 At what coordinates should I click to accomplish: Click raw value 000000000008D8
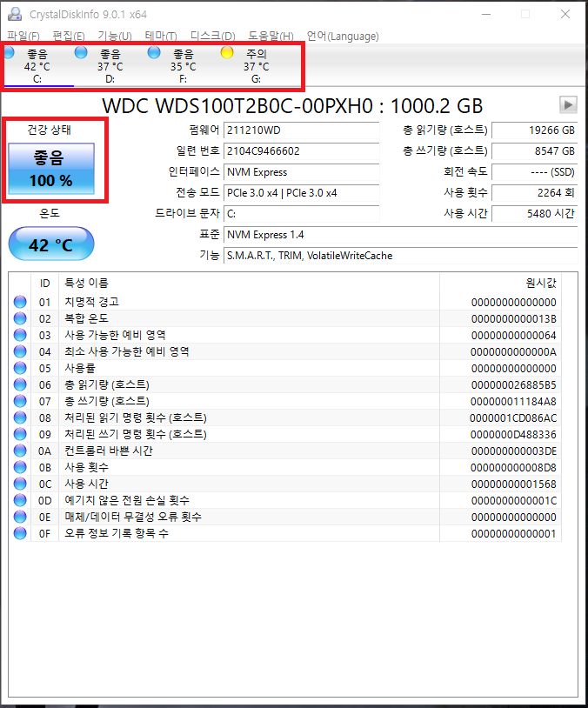point(513,468)
